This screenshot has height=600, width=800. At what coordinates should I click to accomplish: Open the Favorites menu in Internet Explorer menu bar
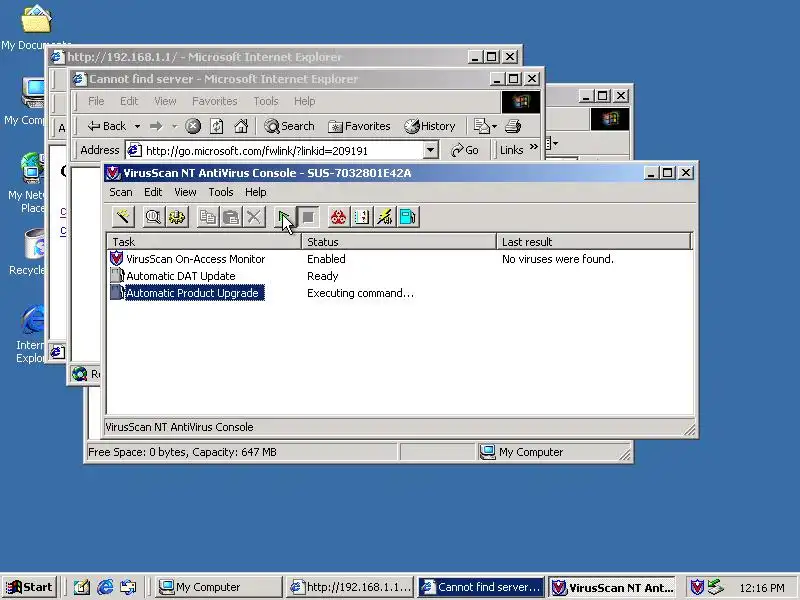(x=215, y=101)
